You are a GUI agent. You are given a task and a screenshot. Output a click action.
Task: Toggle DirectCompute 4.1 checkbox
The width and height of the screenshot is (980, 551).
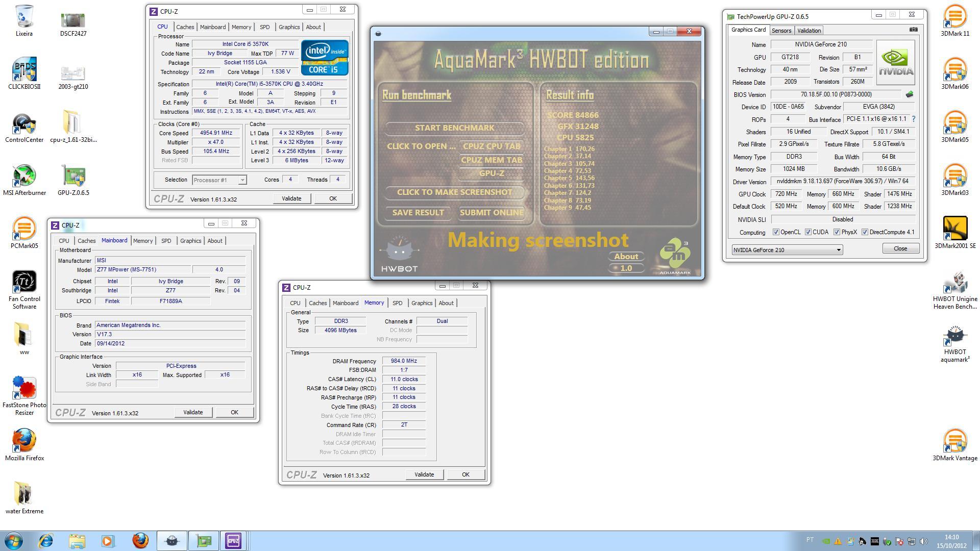(x=865, y=232)
